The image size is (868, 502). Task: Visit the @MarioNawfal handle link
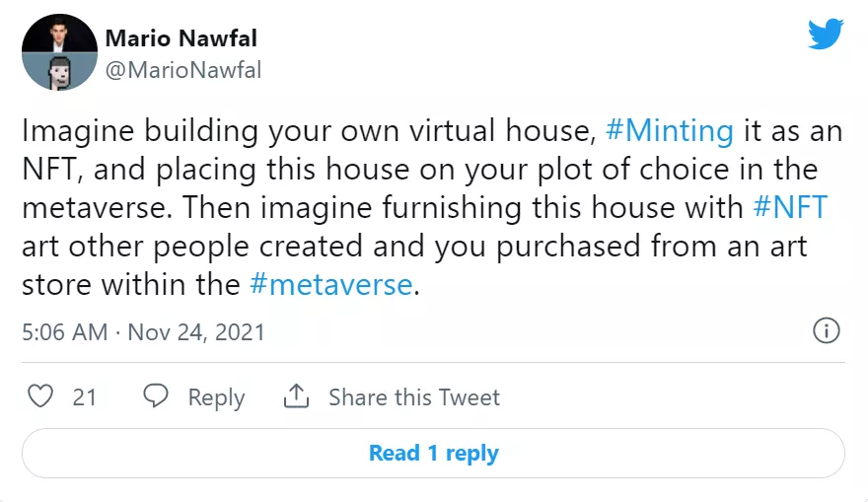(x=182, y=70)
